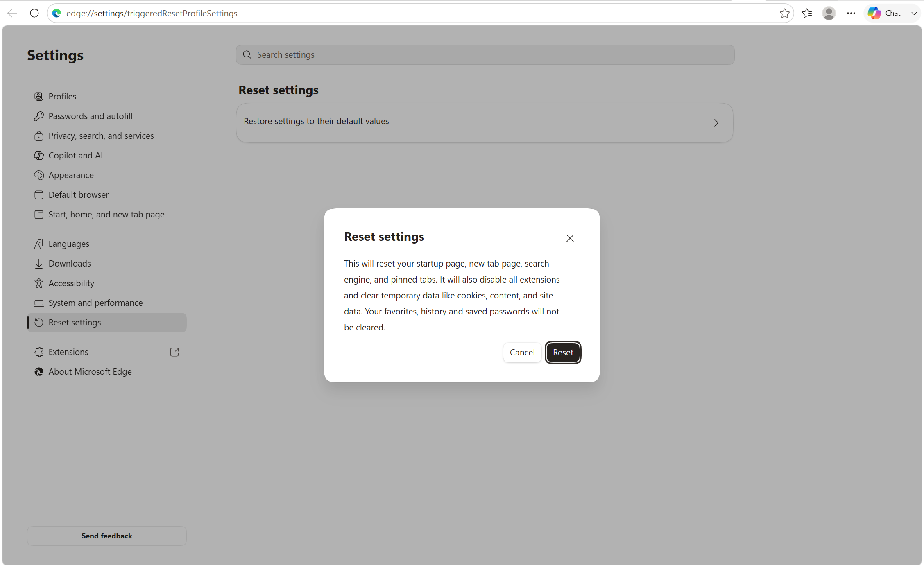Open the profile avatar menu

point(829,13)
